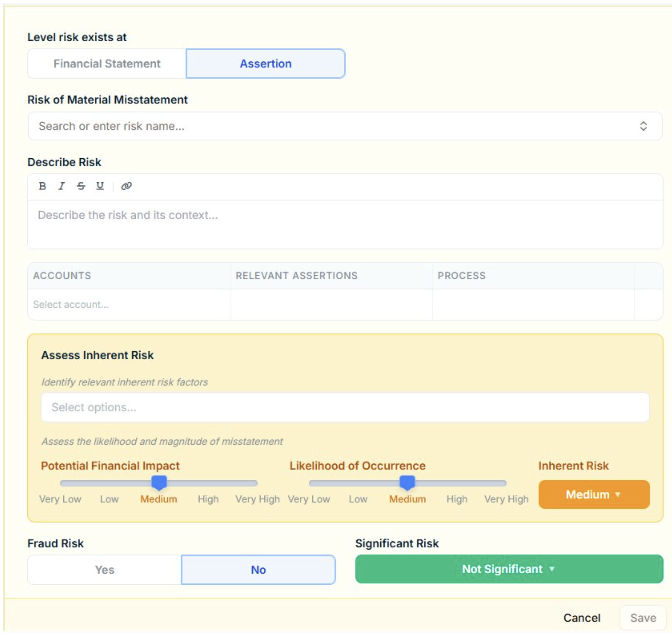Click into the Describe Risk text area
The width and height of the screenshot is (672, 640).
[x=345, y=224]
